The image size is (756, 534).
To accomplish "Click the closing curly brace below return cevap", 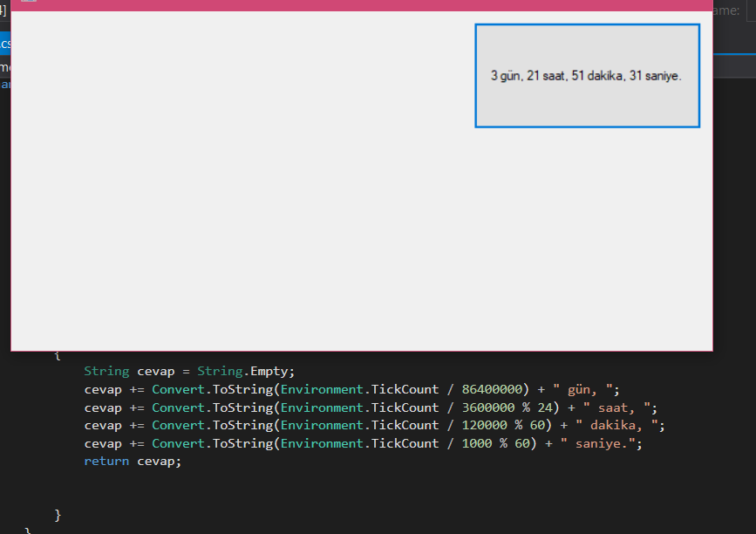I will point(58,515).
